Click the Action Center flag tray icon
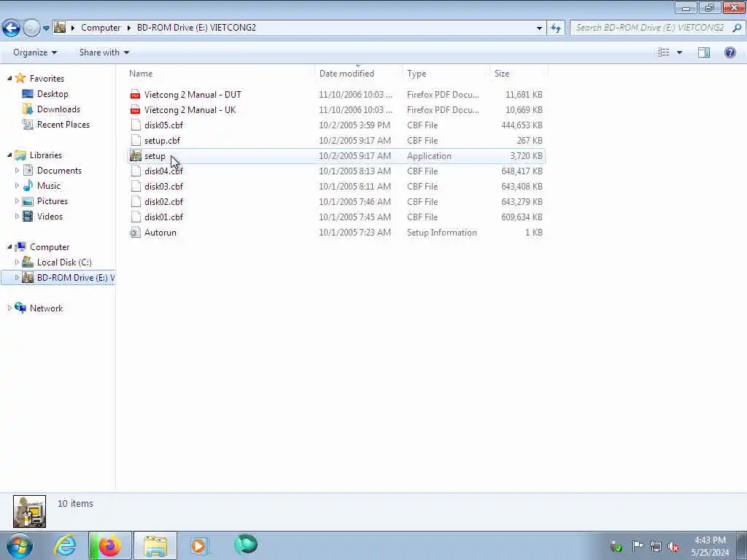 [638, 546]
